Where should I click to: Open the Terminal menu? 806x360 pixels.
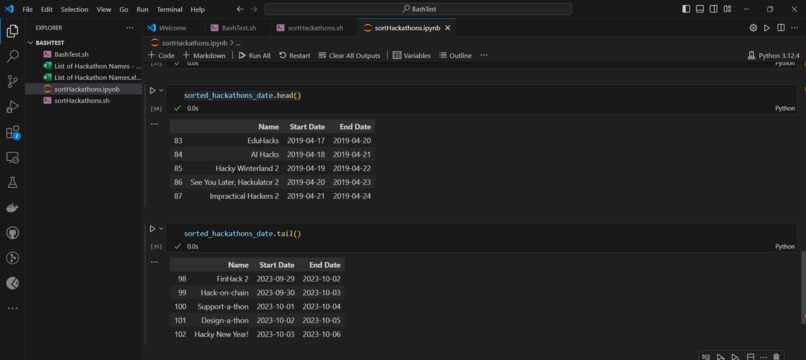pos(169,9)
